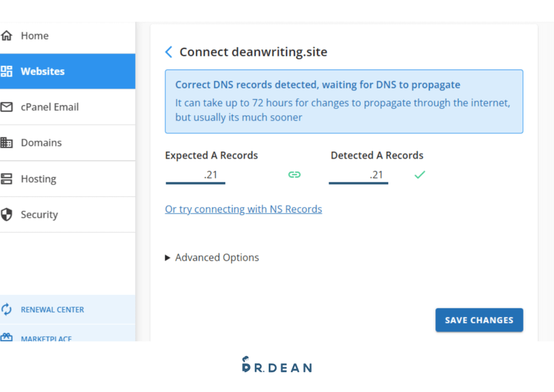This screenshot has width=554, height=392.
Task: Click the Domains building icon
Action: point(7,143)
